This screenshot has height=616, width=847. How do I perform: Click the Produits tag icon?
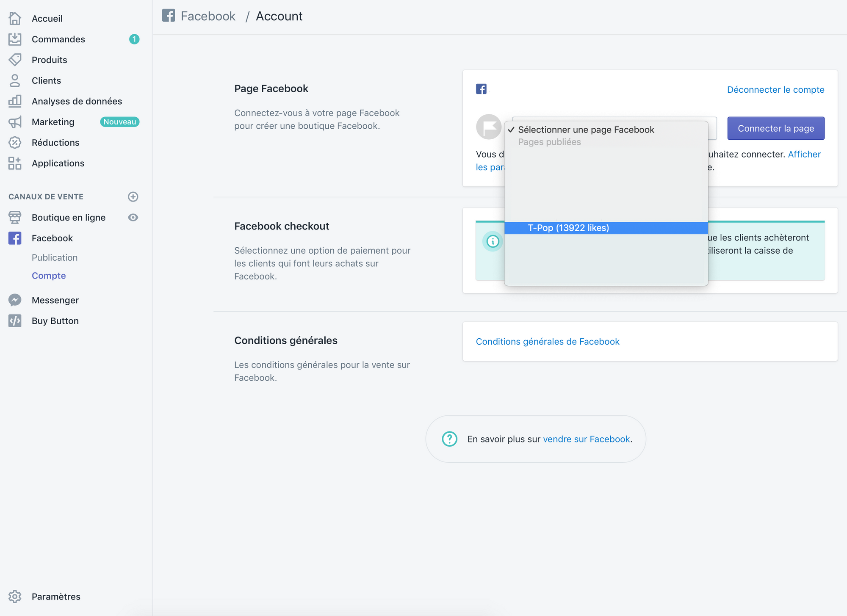[15, 60]
